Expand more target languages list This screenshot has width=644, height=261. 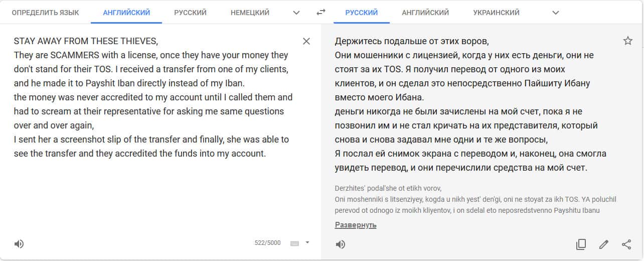pos(555,13)
